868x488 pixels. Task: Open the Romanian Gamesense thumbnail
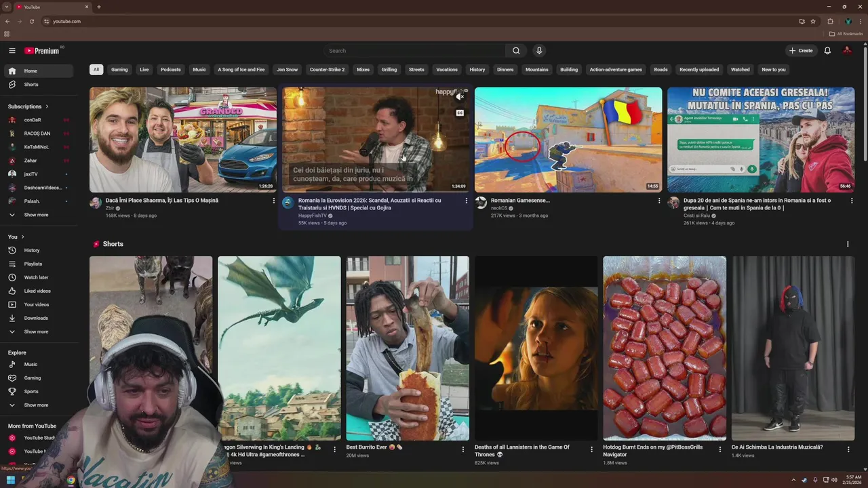point(568,140)
